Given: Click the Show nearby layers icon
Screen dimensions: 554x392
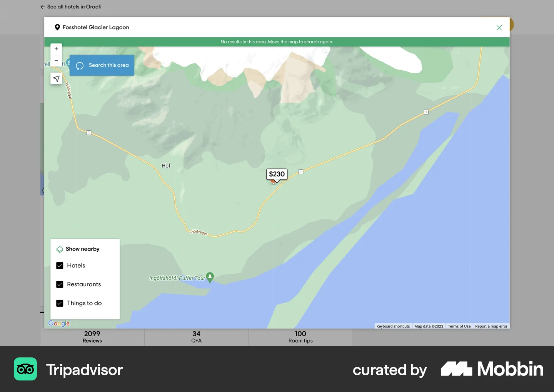Looking at the screenshot, I should (x=60, y=249).
